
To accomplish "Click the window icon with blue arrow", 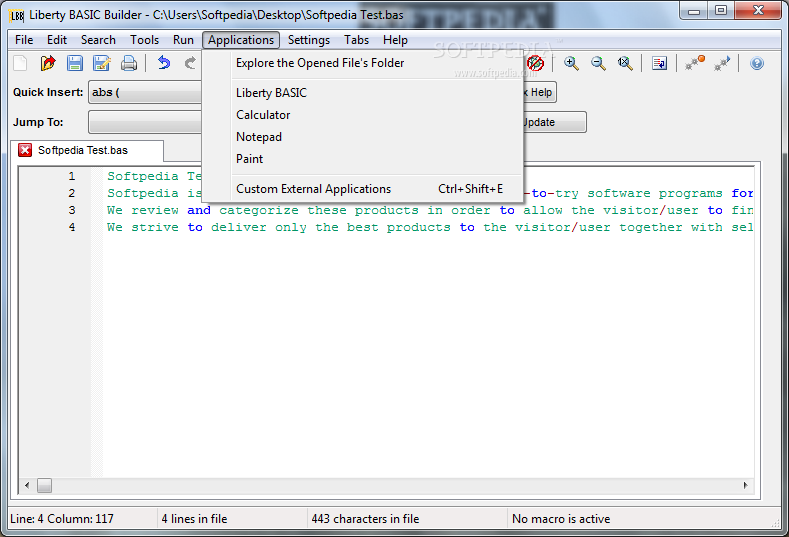I will pos(659,63).
